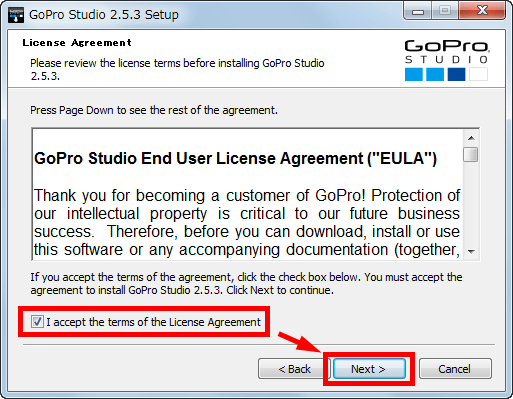Click the white square under the STUDIO text
Screen dimensions: 513x399
click(x=478, y=74)
